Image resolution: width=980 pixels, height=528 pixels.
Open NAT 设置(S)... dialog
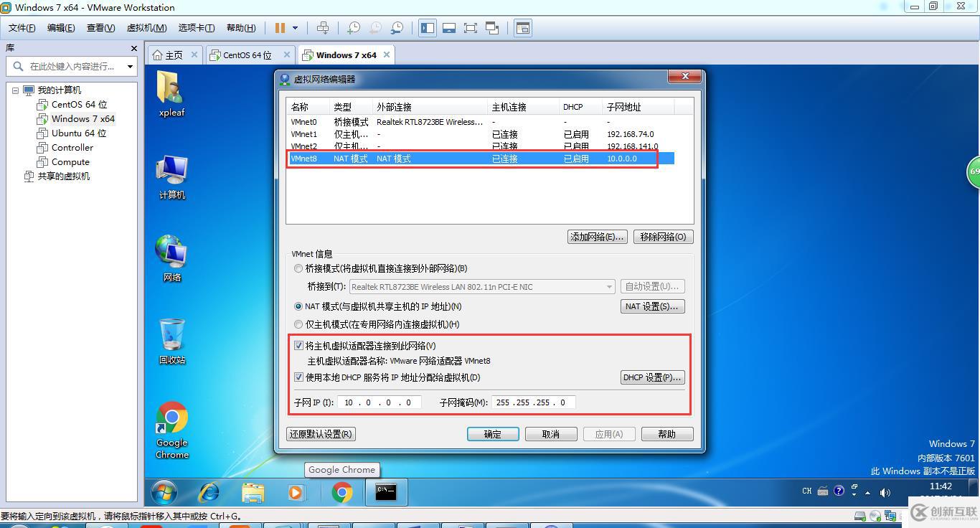click(652, 306)
